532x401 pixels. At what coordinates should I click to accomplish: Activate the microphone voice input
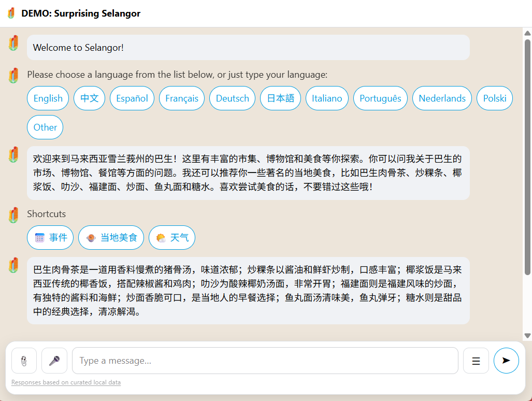pos(54,361)
